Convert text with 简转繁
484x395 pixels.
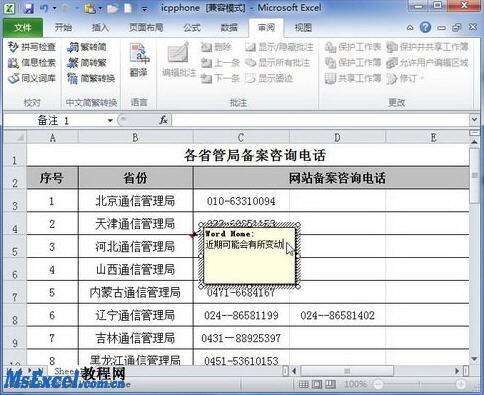pos(86,63)
